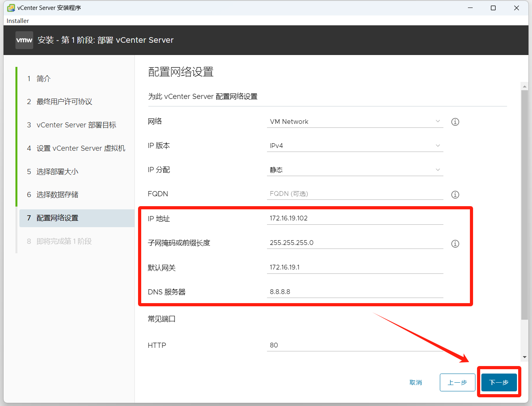This screenshot has width=532, height=406.
Task: Focus the IP 地址 field showing 172.16.19.102
Action: [x=354, y=218]
